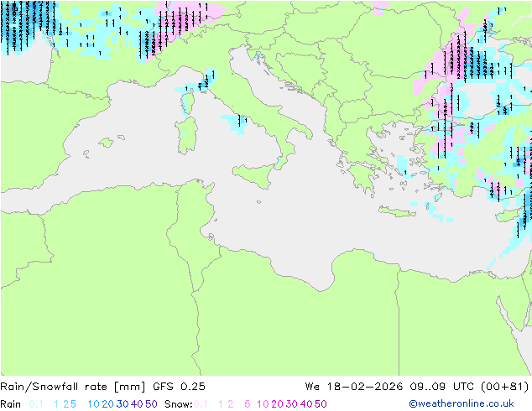This screenshot has height=411, width=532.
Task: Click the Rain legend 50 value
Action: (x=151, y=404)
